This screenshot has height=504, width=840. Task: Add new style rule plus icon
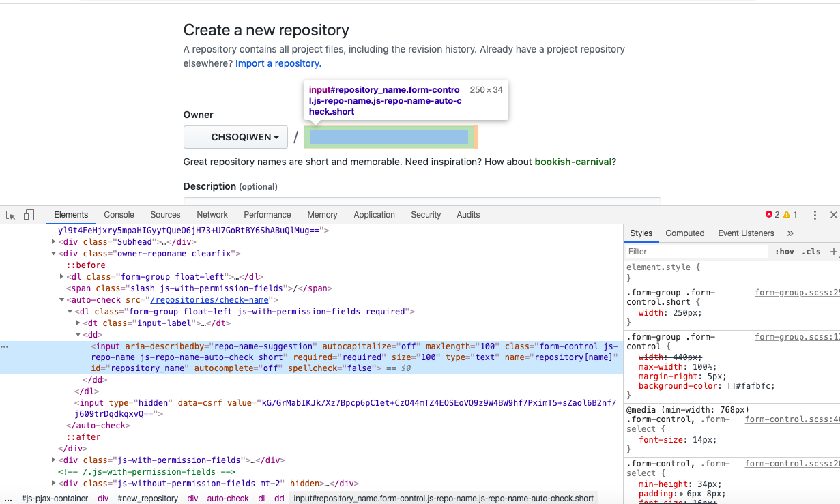[x=834, y=252]
